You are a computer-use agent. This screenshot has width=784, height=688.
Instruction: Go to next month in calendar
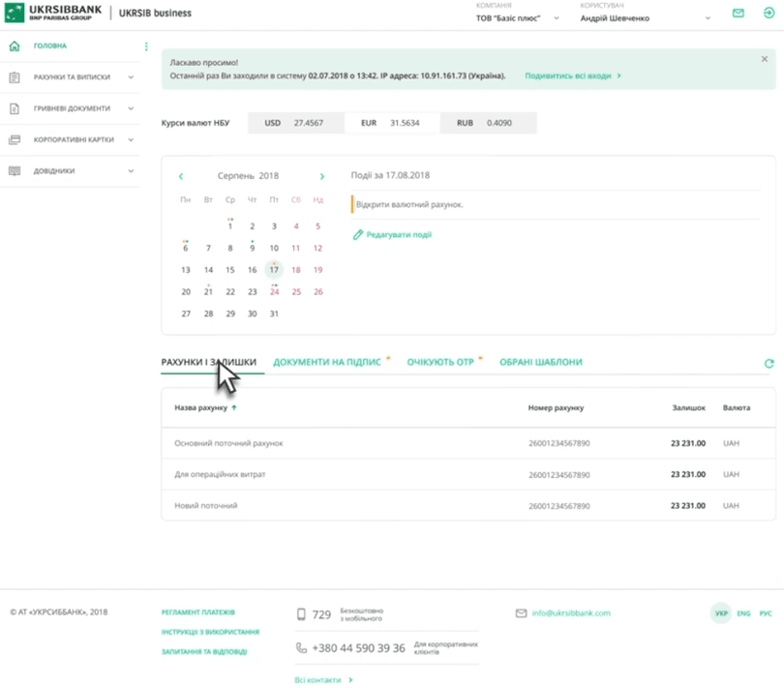coord(322,177)
